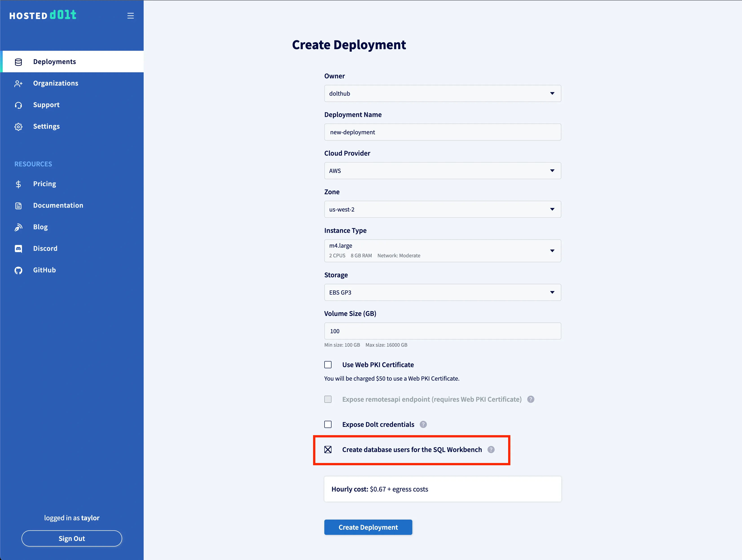Image resolution: width=742 pixels, height=560 pixels.
Task: Open Instance Type dropdown m4.large
Action: pos(442,251)
